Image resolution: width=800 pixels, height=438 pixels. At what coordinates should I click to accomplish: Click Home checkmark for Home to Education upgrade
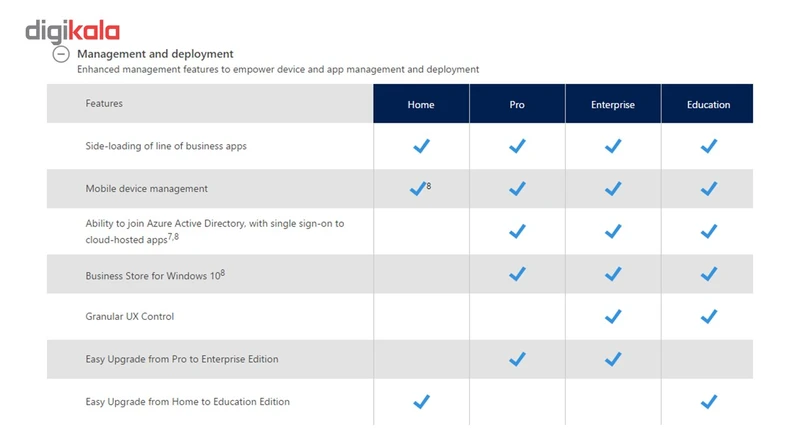(x=421, y=402)
